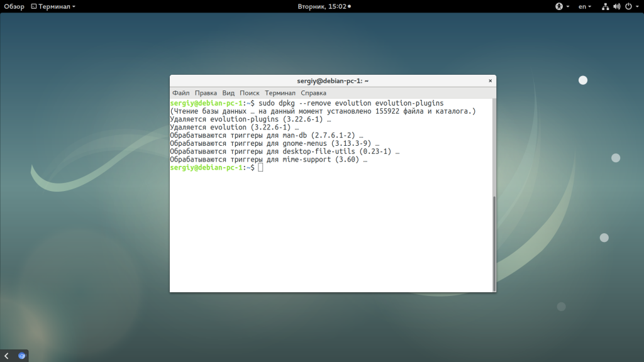This screenshot has height=362, width=644.
Task: Click the network connection icon
Action: [x=605, y=6]
